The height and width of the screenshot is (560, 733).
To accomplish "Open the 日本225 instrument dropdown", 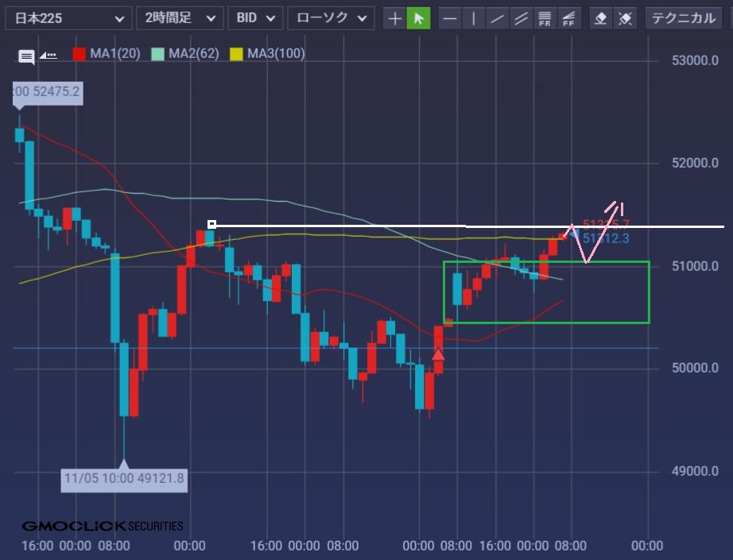I will coord(68,18).
